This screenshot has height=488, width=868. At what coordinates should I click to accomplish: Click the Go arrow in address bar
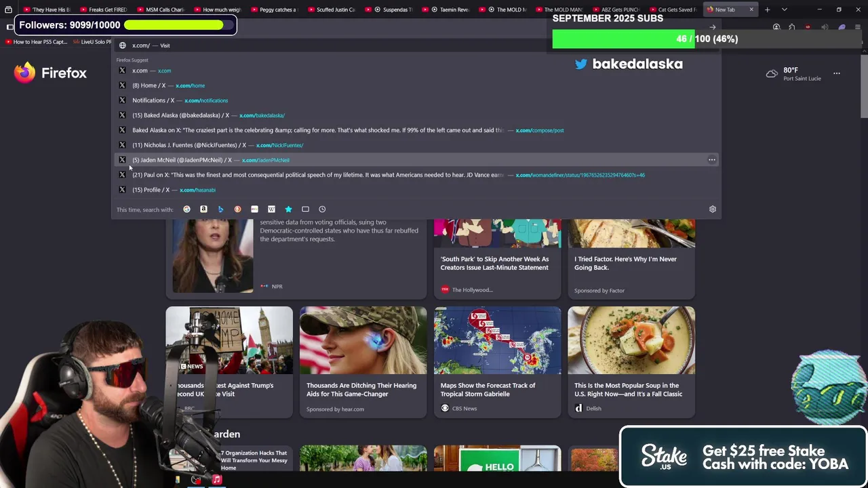[712, 27]
